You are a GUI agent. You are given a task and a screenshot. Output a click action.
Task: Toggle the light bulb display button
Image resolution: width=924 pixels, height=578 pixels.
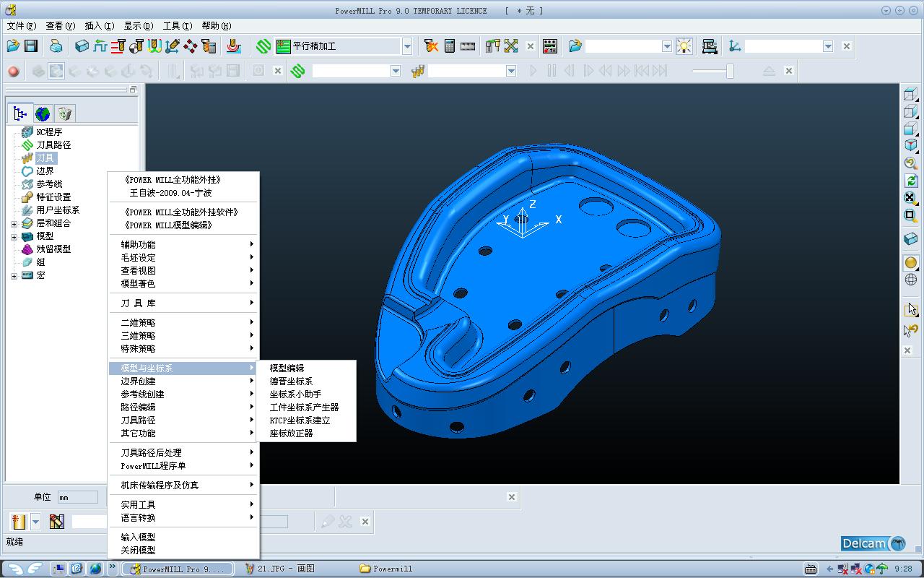[x=684, y=46]
